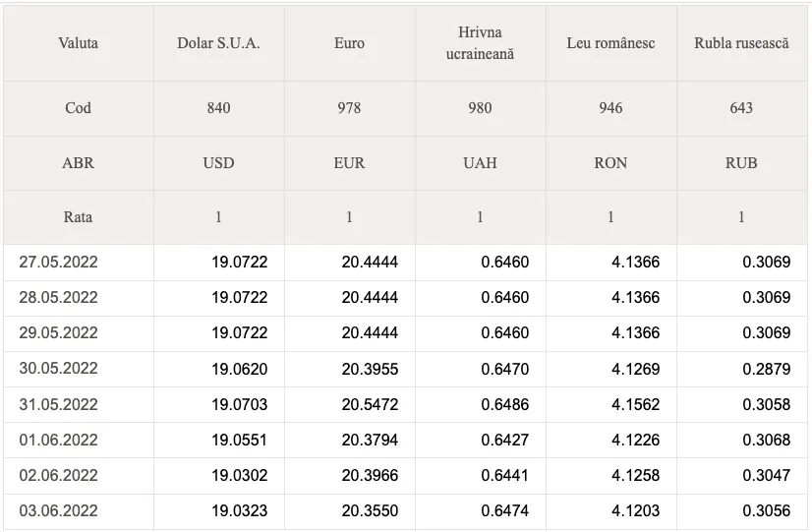
Task: Select the Euro column header cell
Action: coord(350,43)
